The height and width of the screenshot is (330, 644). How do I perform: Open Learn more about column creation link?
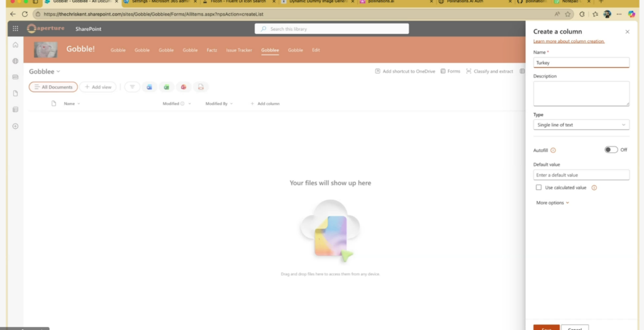click(569, 41)
